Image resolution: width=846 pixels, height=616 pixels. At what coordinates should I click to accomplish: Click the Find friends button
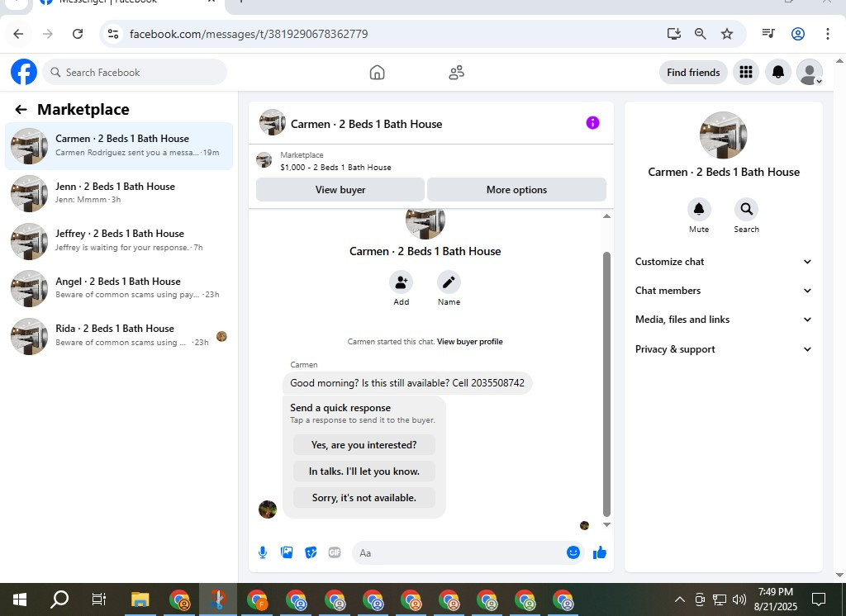coord(693,73)
